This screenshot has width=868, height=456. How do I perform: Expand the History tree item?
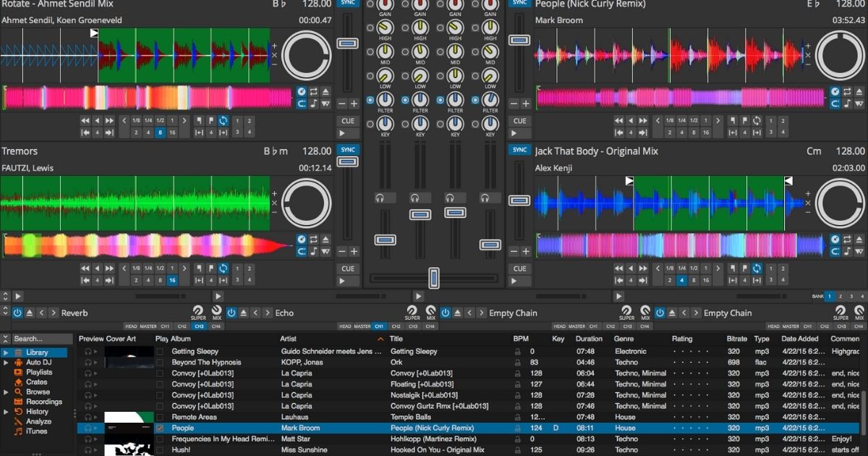point(6,411)
